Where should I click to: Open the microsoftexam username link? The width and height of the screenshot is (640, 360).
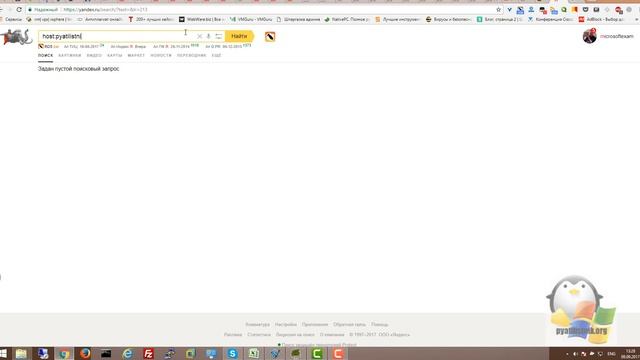[x=617, y=36]
